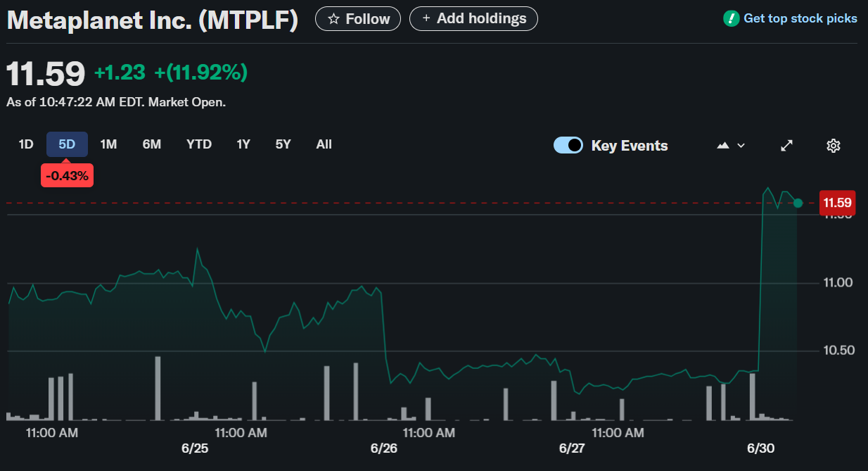Switch chart to 6M range

152,144
